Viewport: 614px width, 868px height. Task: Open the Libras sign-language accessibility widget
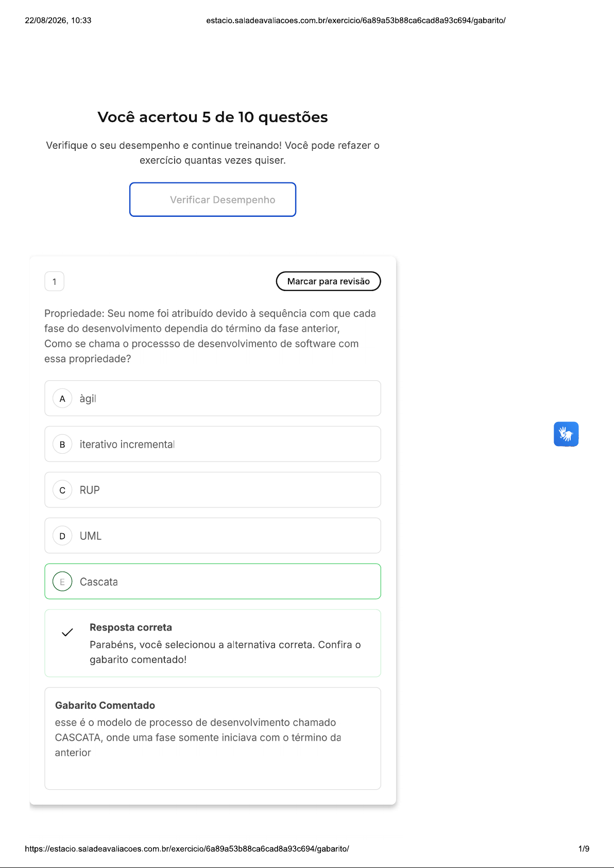pyautogui.click(x=566, y=434)
